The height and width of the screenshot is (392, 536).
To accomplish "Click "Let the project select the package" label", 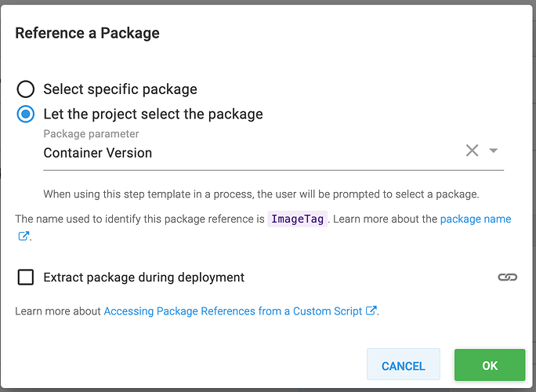I will [x=153, y=114].
